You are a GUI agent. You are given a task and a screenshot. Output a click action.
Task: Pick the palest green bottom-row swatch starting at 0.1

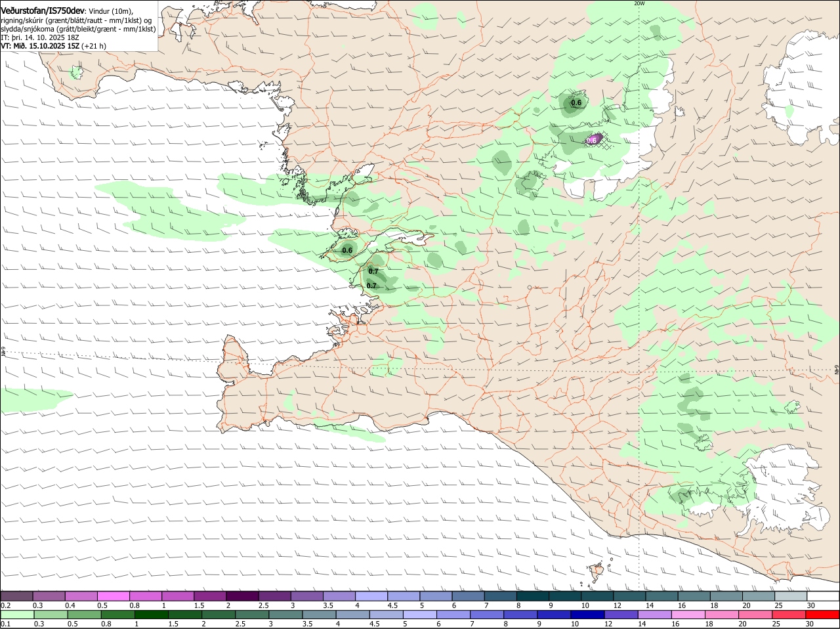(x=16, y=615)
